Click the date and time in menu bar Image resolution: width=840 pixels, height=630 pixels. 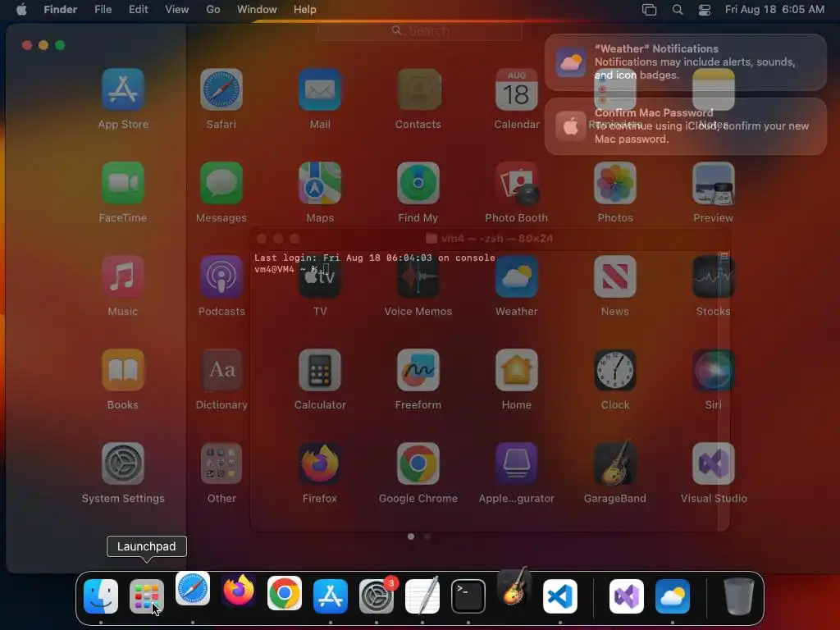tap(774, 9)
